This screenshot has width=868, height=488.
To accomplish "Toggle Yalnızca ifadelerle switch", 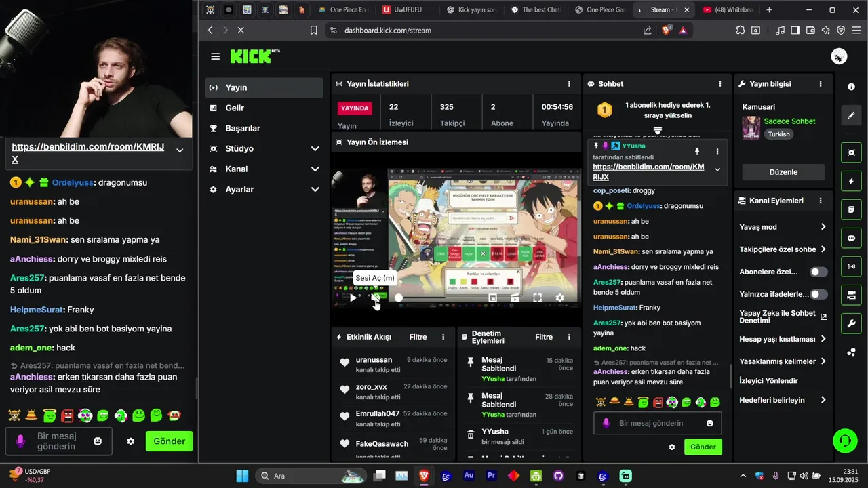I will 818,294.
